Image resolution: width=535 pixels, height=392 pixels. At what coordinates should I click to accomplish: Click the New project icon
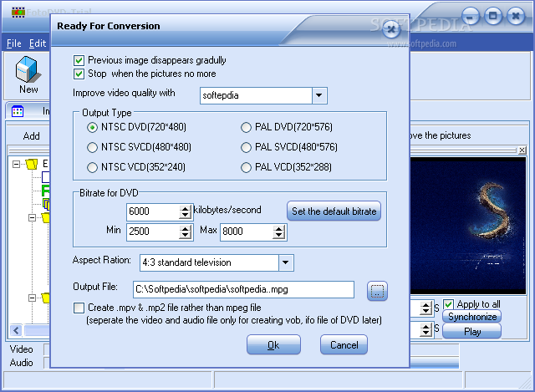point(28,74)
